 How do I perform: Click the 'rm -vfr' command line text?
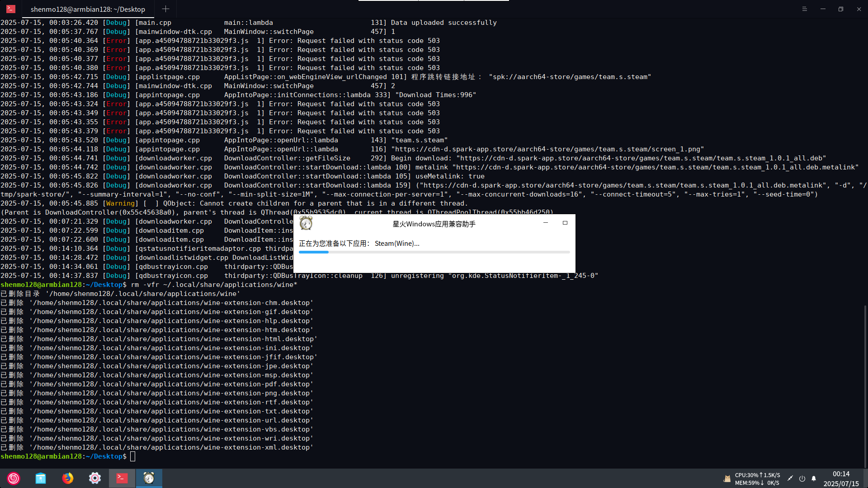pos(214,285)
